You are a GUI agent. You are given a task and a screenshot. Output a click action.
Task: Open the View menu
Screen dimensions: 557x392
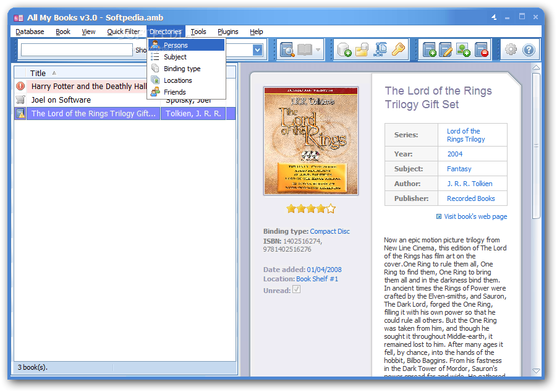pyautogui.click(x=88, y=32)
